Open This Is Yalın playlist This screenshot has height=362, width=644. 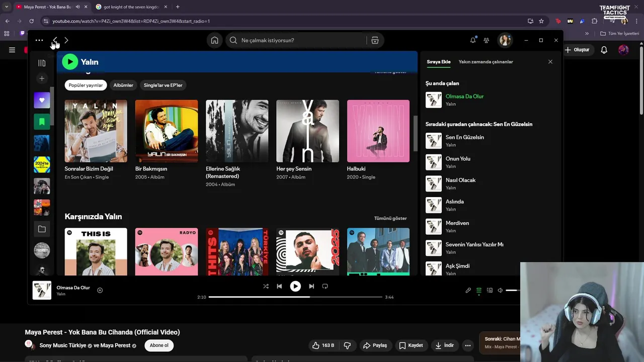coord(96,251)
